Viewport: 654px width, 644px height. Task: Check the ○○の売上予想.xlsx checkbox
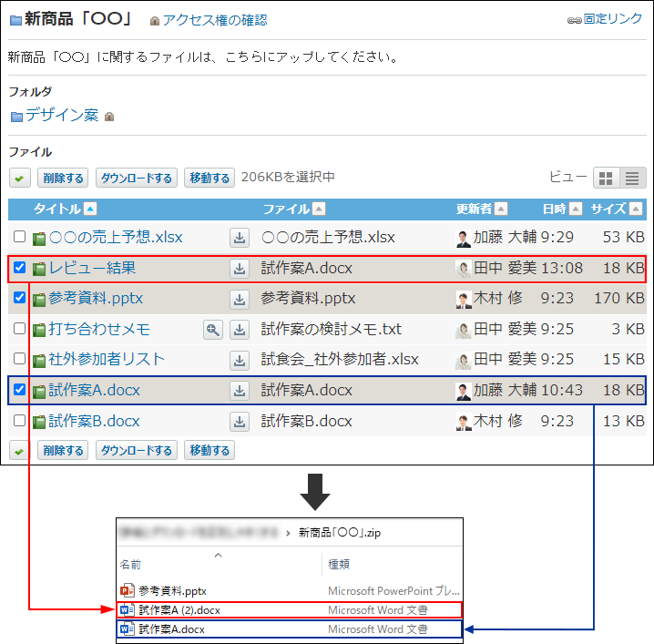19,238
